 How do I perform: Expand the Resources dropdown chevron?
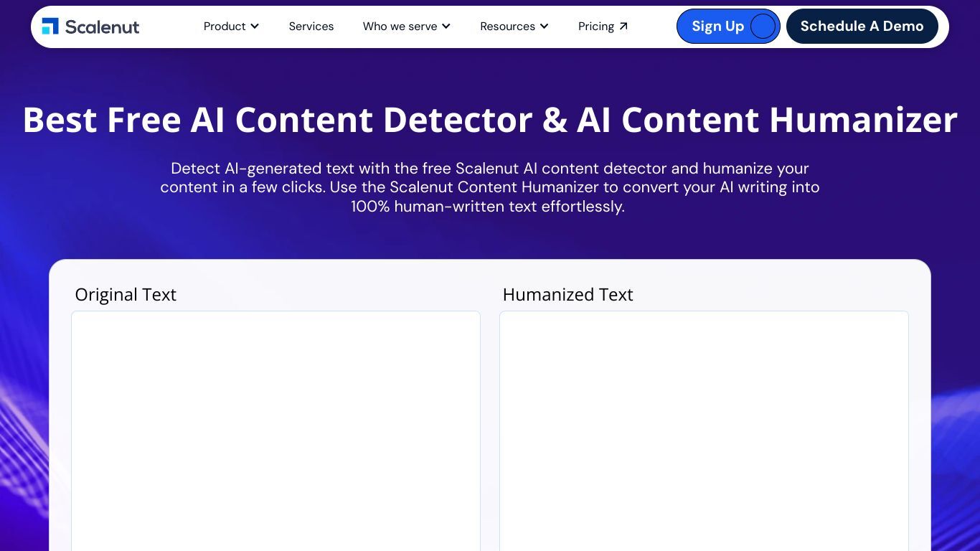pyautogui.click(x=544, y=27)
